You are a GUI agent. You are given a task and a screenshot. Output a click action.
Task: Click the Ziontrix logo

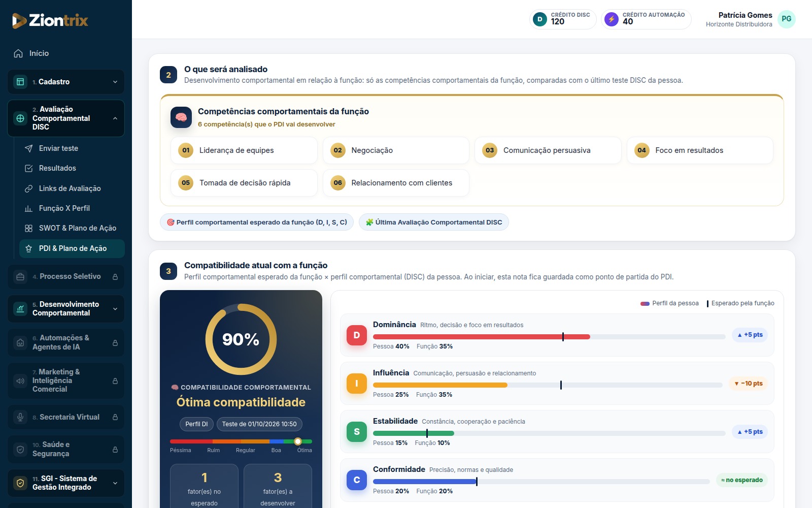[50, 20]
